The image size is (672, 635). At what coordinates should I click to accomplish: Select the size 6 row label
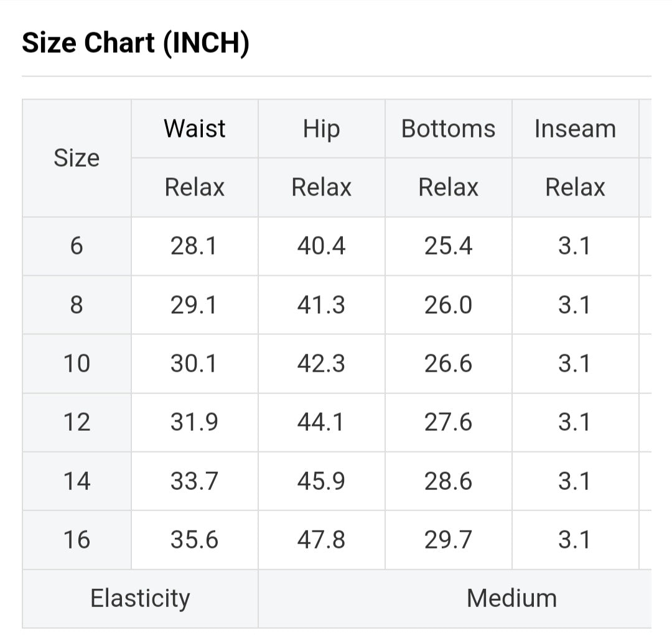(x=77, y=247)
